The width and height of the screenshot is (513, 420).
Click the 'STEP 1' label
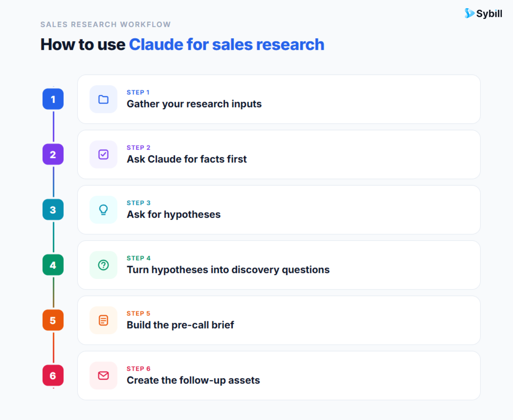point(138,92)
